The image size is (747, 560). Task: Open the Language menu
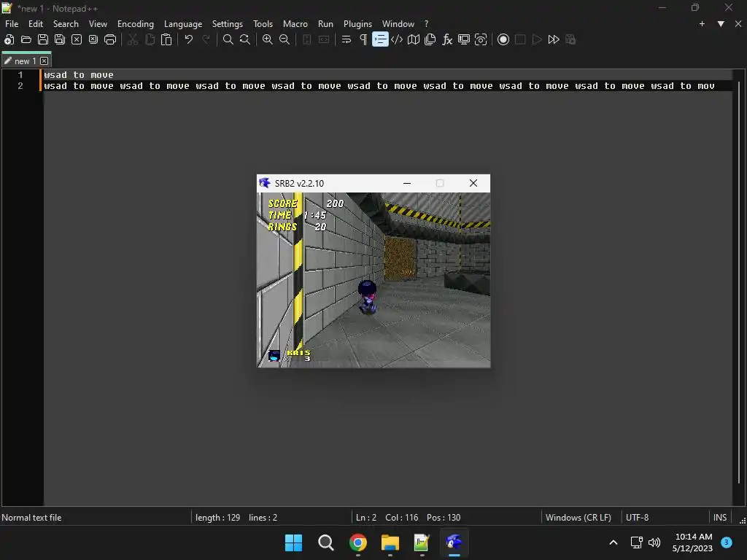[183, 24]
